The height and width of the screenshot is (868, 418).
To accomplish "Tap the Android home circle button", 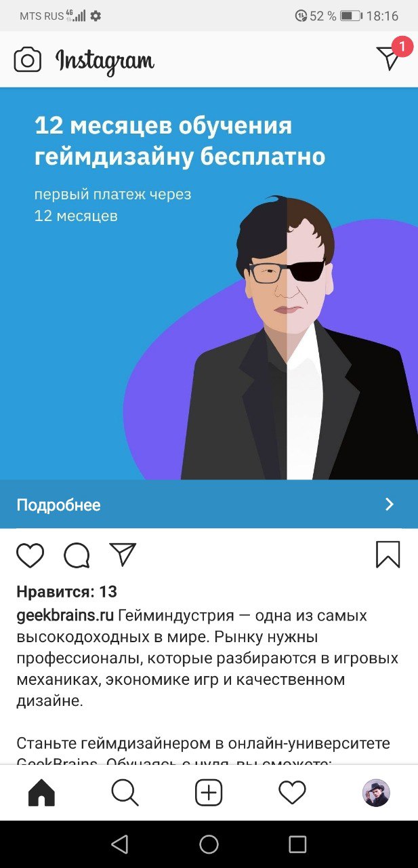I will (209, 844).
